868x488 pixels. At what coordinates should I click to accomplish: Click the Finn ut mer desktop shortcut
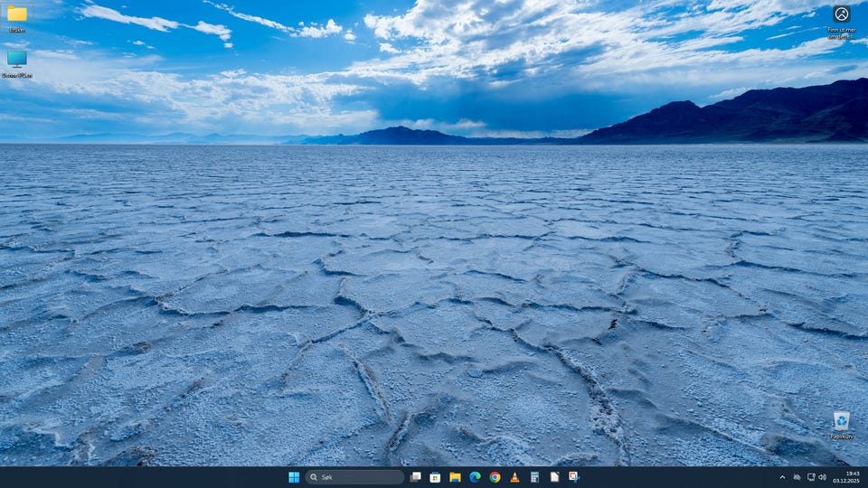(842, 23)
